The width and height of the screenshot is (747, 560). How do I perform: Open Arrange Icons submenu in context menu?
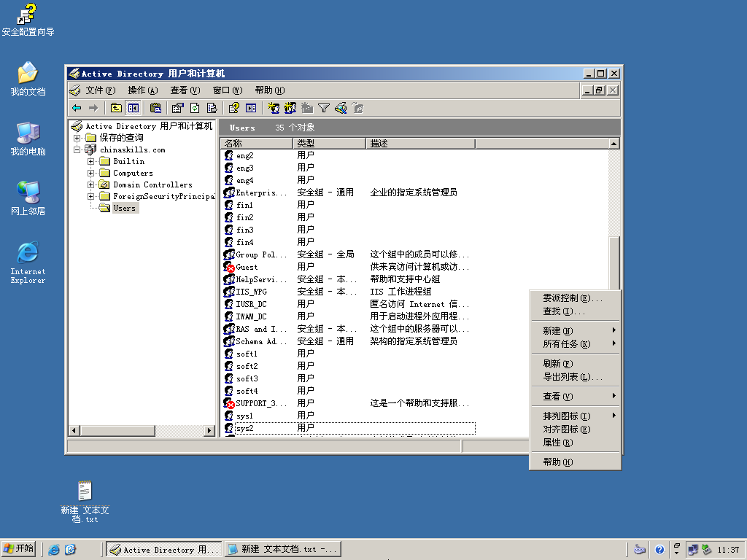click(x=575, y=416)
